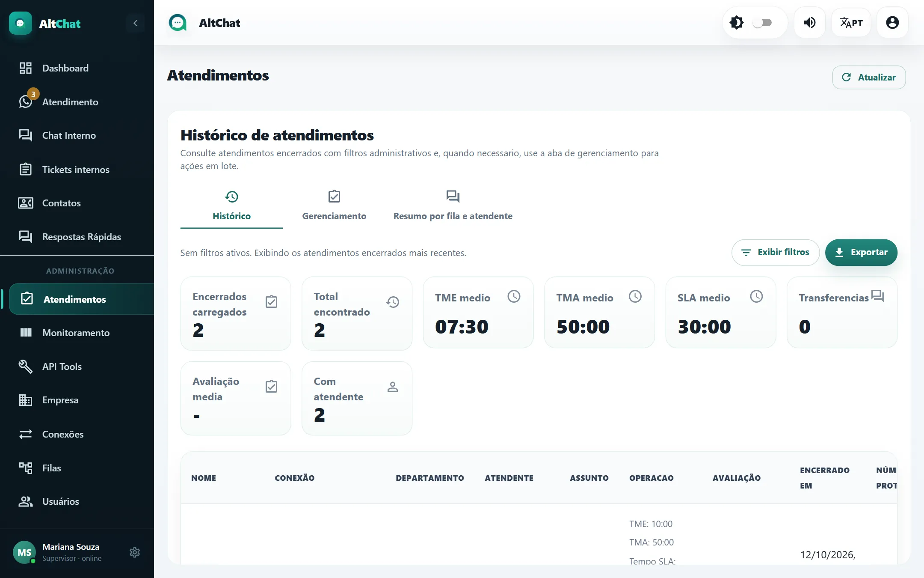Click the DEPARTAMENTO column header
The height and width of the screenshot is (578, 924).
[x=430, y=478]
